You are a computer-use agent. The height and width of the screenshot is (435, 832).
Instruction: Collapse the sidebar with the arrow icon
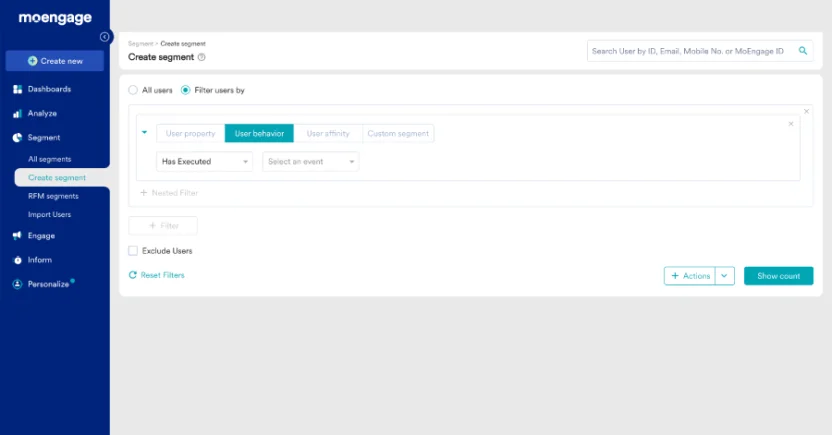105,37
